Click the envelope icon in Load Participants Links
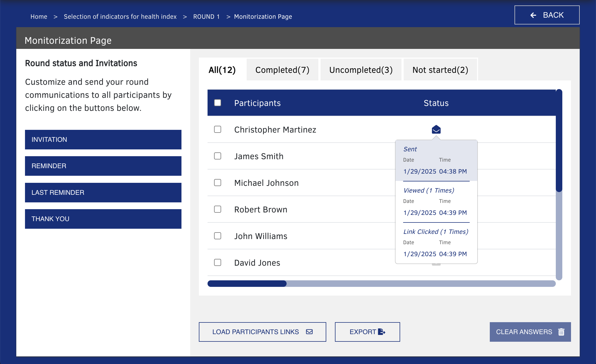The image size is (596, 364). tap(309, 332)
